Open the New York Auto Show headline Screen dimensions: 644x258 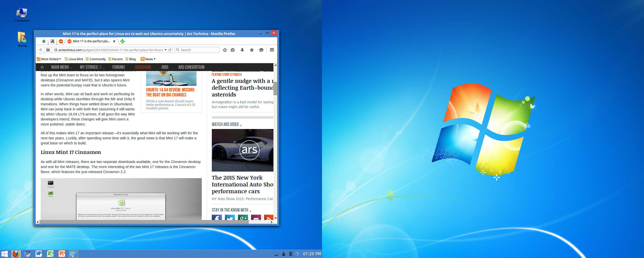tap(243, 184)
